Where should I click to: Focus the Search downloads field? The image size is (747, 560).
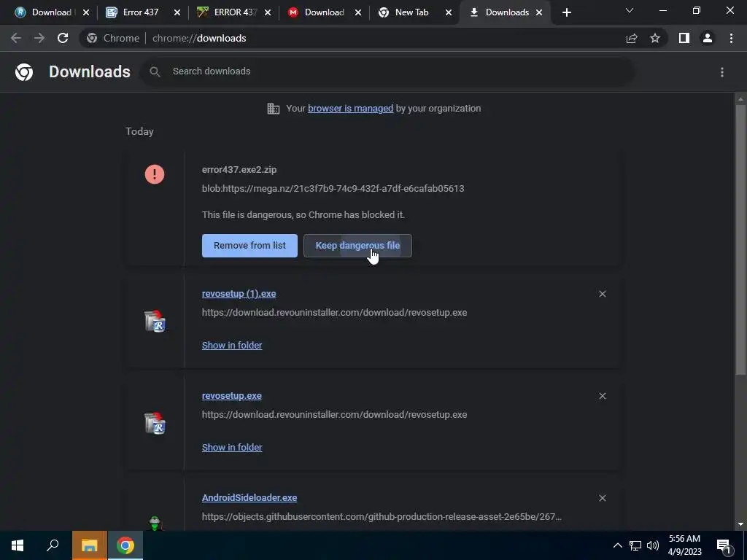point(387,71)
